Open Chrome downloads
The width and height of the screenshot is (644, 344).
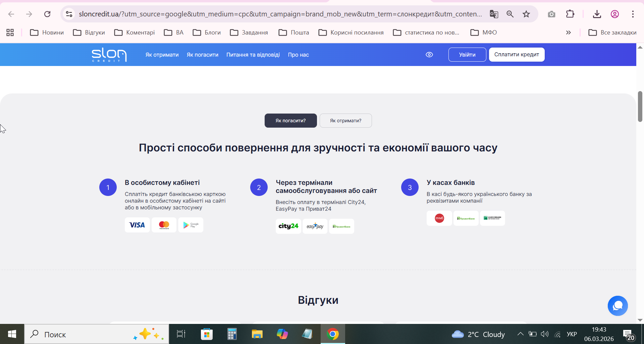click(597, 14)
